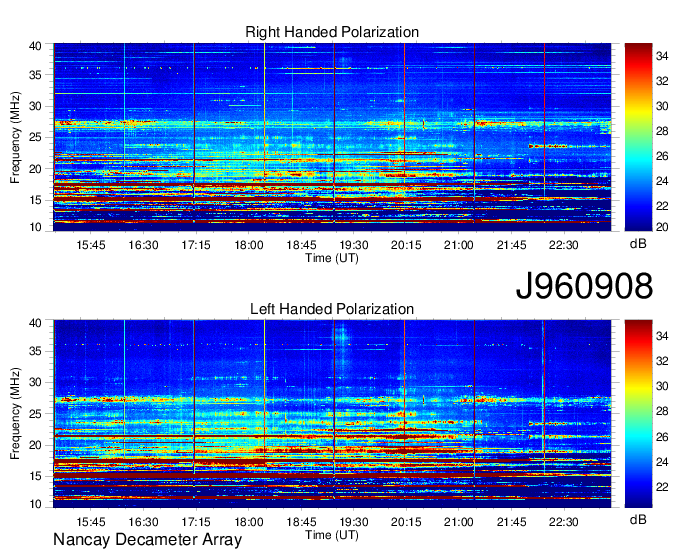Click the 30 MHz tick of the Left Handed plot

(35, 382)
